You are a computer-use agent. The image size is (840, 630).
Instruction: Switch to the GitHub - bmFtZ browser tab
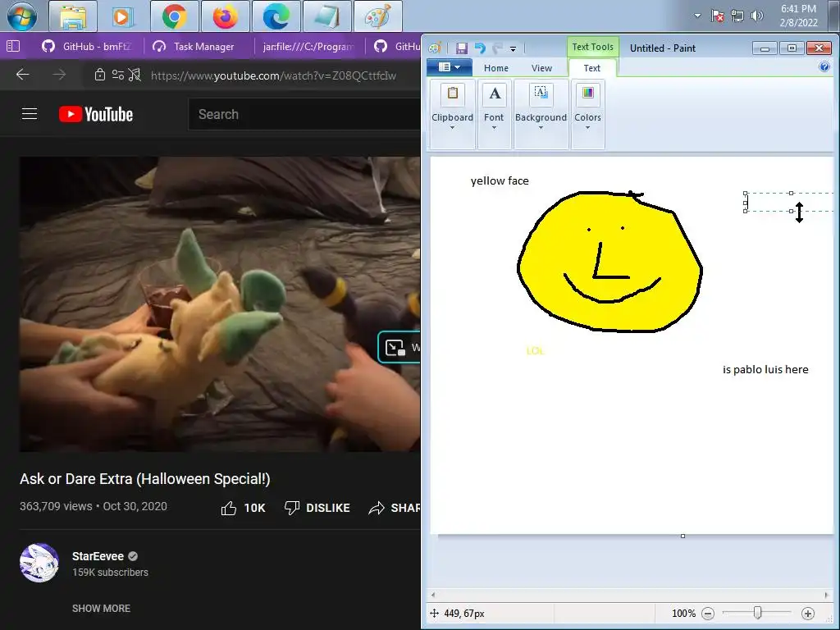(87, 47)
